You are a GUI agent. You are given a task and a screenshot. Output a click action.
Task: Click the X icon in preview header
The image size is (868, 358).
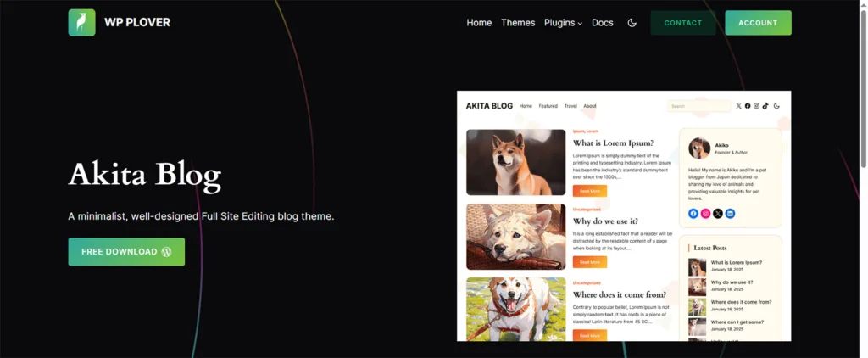[738, 106]
